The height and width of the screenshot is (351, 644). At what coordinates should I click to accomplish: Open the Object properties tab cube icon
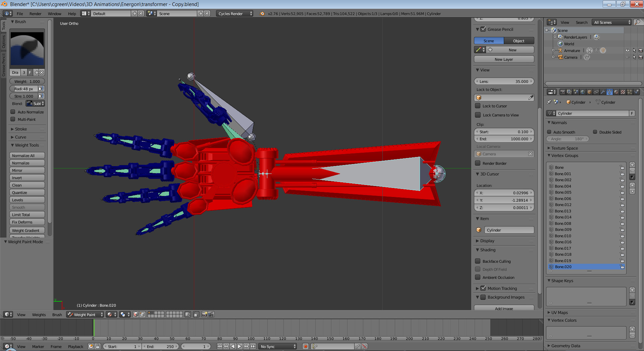pos(589,92)
